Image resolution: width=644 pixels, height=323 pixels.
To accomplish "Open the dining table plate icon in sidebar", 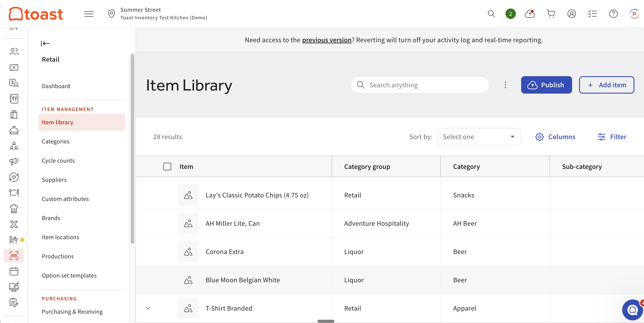I will (14, 193).
